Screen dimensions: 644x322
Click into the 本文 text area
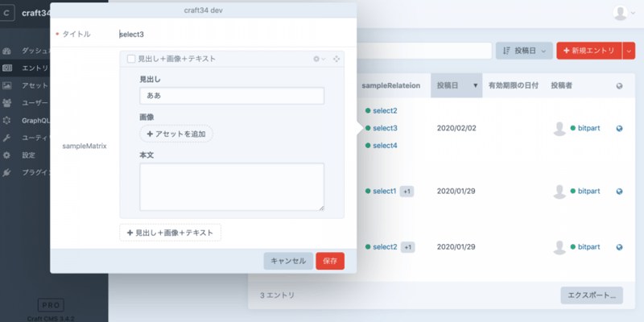pos(231,187)
